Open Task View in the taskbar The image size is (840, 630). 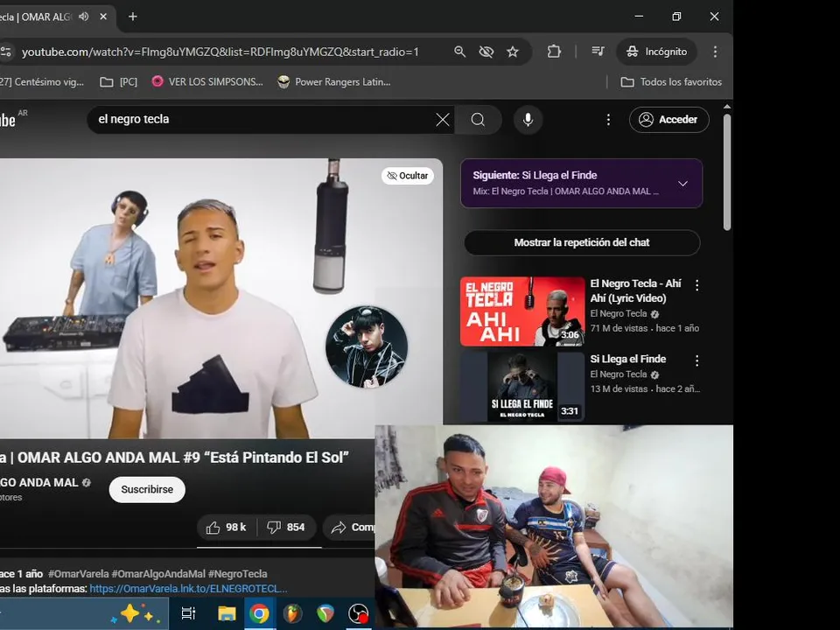188,612
